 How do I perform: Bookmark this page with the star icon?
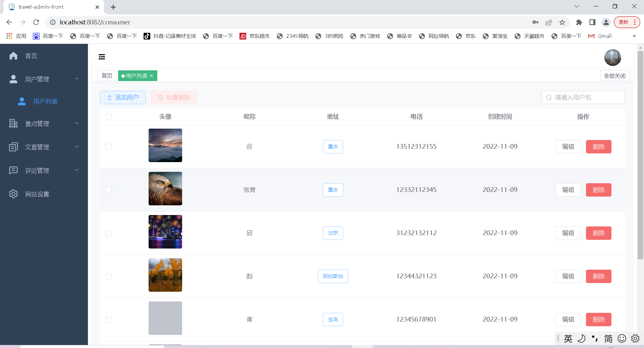click(562, 22)
